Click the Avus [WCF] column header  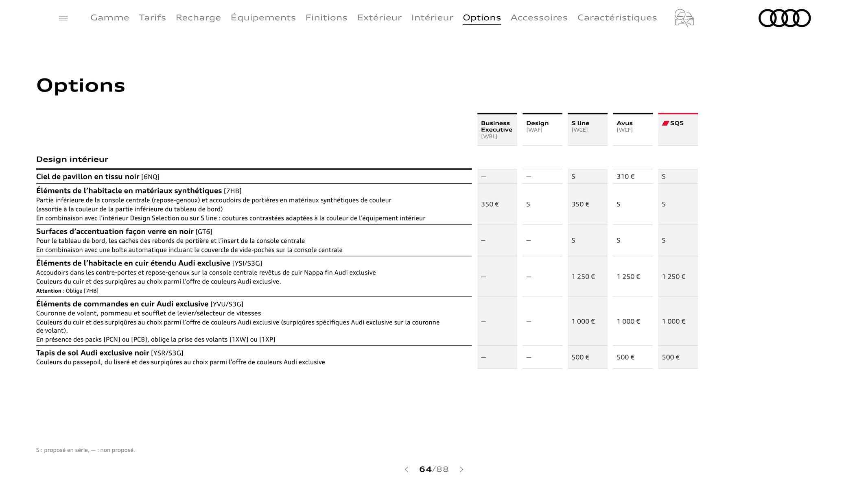pyautogui.click(x=633, y=129)
